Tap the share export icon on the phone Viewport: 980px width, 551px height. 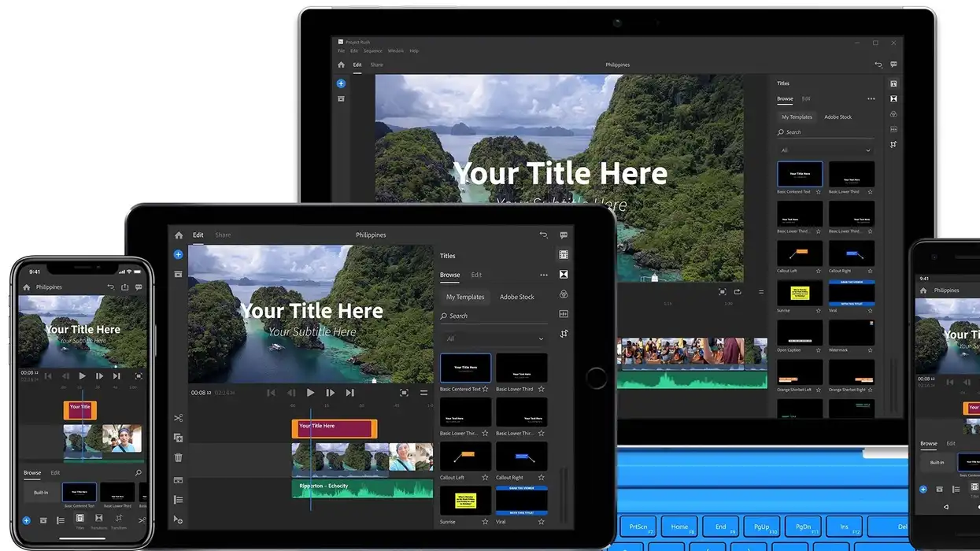point(124,287)
